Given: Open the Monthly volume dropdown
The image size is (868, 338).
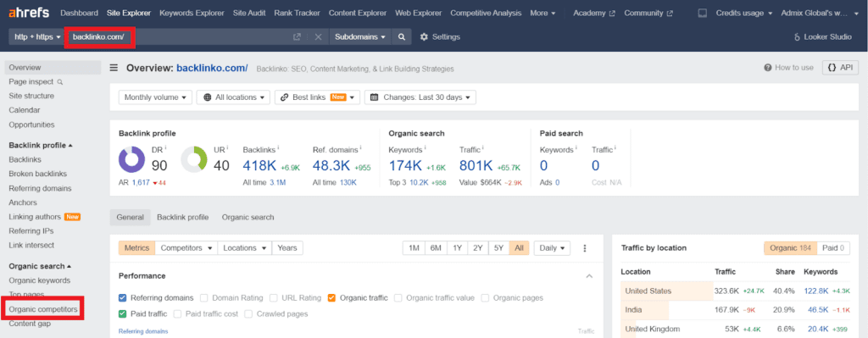Looking at the screenshot, I should tap(156, 97).
